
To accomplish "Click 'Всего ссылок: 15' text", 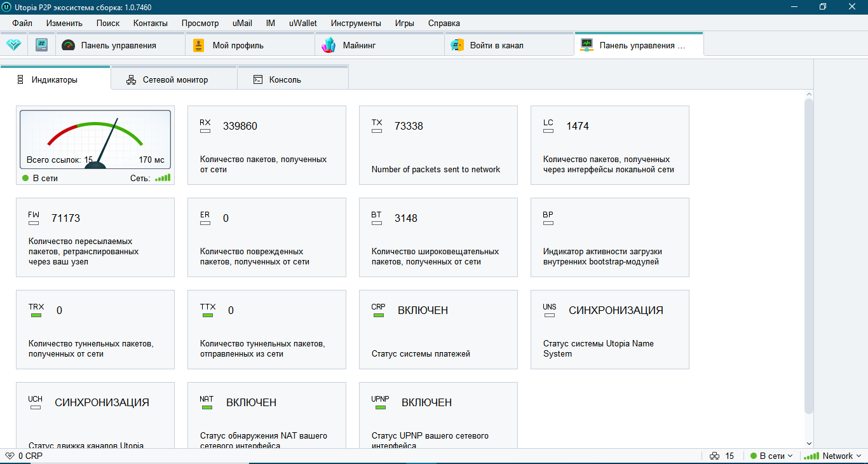I will coord(60,160).
